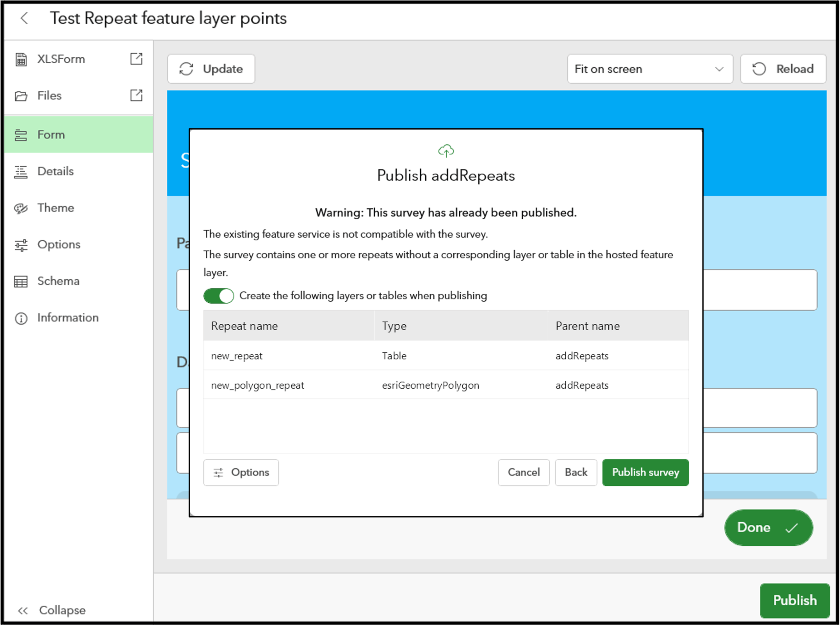Image resolution: width=840 pixels, height=625 pixels.
Task: Open XLSForm external link icon
Action: 136,59
